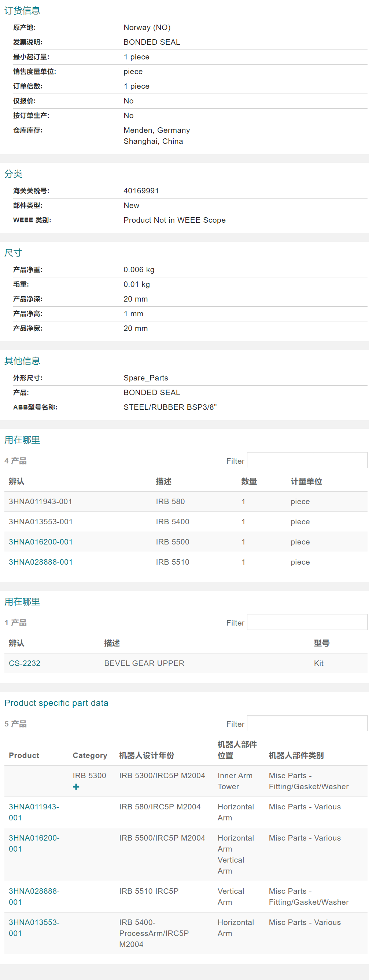Sort by 计量单位 column header
The image size is (369, 980).
306,481
